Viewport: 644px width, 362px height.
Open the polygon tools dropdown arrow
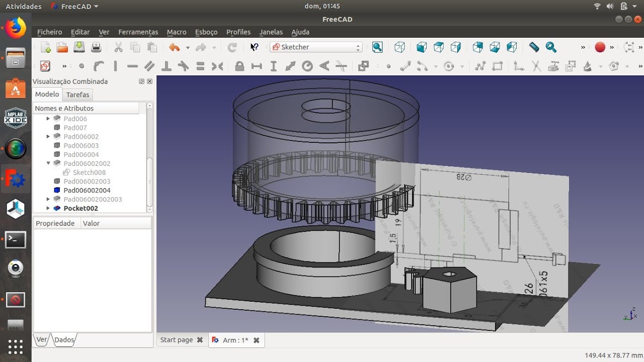point(627,66)
